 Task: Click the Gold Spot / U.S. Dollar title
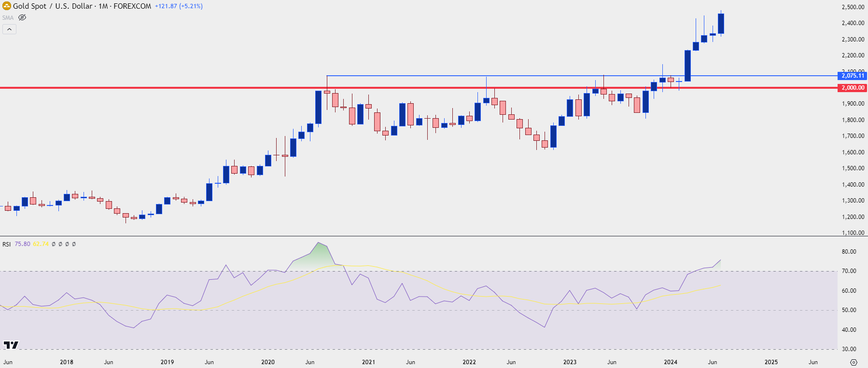pos(53,6)
